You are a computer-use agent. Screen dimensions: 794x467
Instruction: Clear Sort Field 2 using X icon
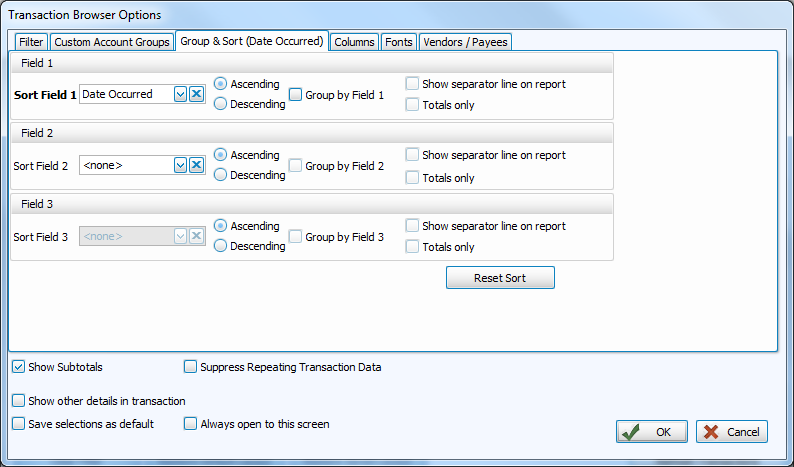197,165
